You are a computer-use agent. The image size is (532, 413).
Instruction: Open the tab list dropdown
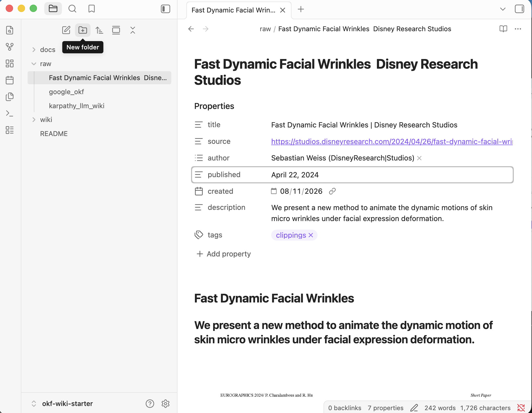[x=503, y=9]
